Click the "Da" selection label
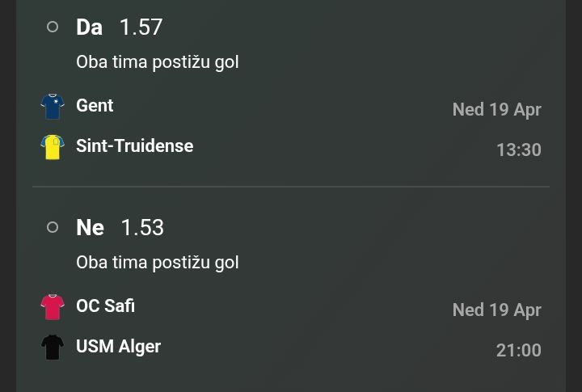 tap(89, 27)
